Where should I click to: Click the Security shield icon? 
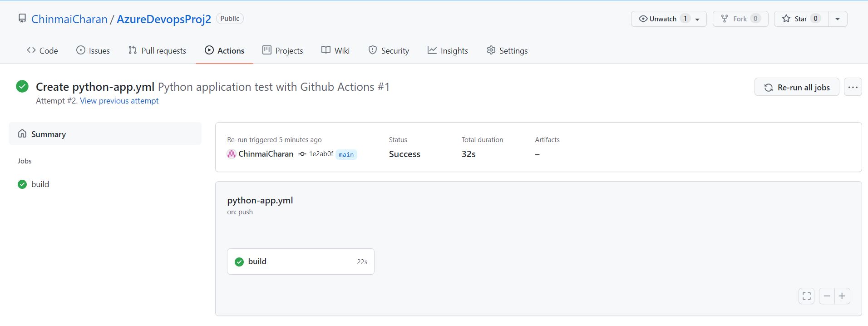(x=373, y=50)
